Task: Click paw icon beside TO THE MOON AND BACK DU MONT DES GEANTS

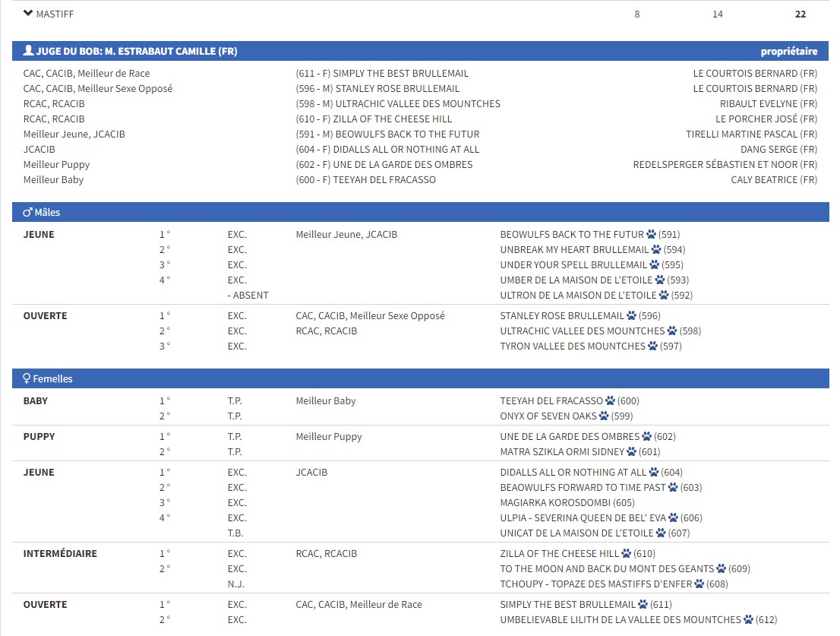Action: coord(721,568)
